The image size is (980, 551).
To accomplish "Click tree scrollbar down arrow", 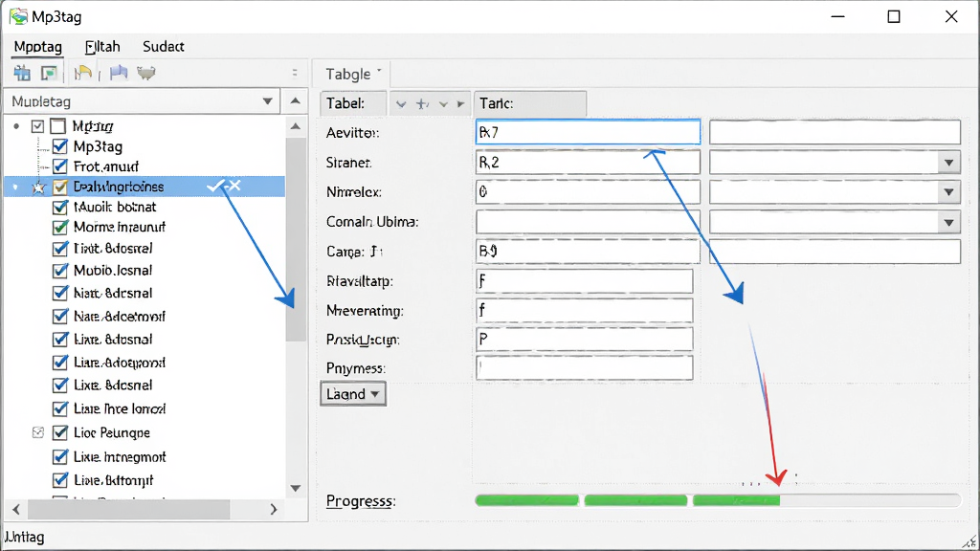I will [x=296, y=489].
